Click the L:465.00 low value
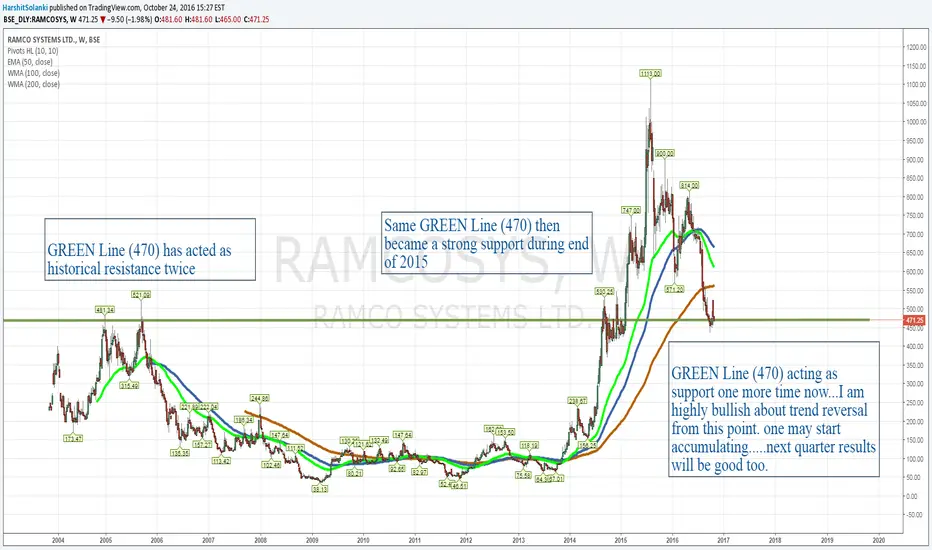Viewport: 932px width, 550px height. 226,20
